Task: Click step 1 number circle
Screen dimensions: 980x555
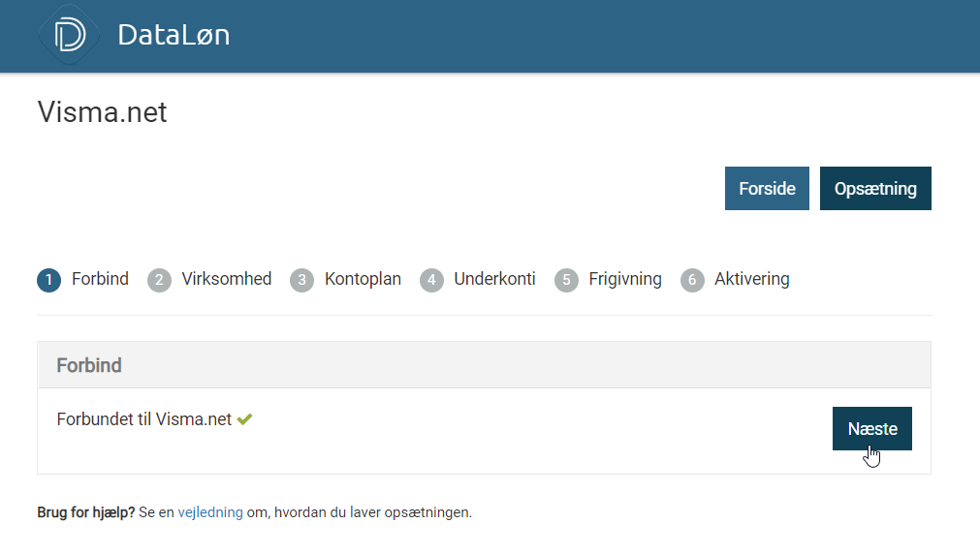Action: pos(49,280)
